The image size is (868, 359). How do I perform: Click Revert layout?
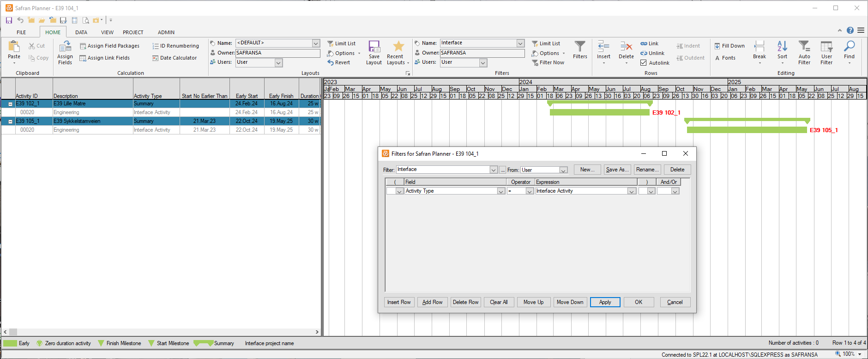tap(339, 62)
